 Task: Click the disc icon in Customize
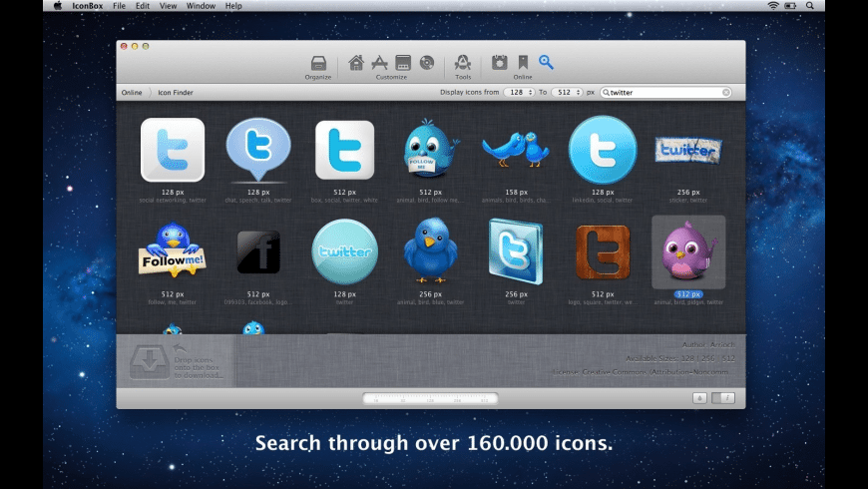pos(427,63)
